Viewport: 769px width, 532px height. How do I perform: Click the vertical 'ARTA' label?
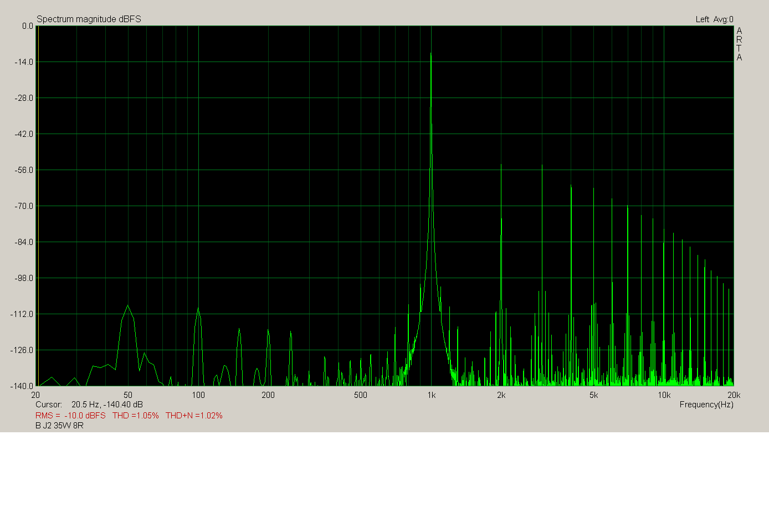(x=739, y=44)
